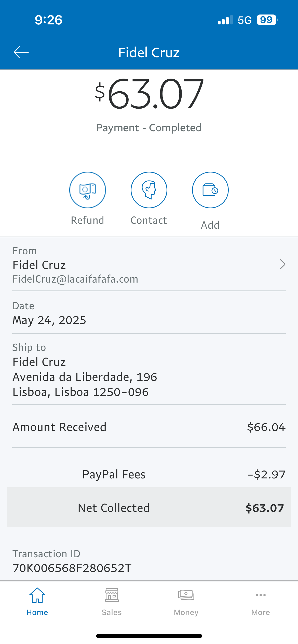Tap the PayPal Fees amount
The width and height of the screenshot is (298, 644).
coord(266,475)
